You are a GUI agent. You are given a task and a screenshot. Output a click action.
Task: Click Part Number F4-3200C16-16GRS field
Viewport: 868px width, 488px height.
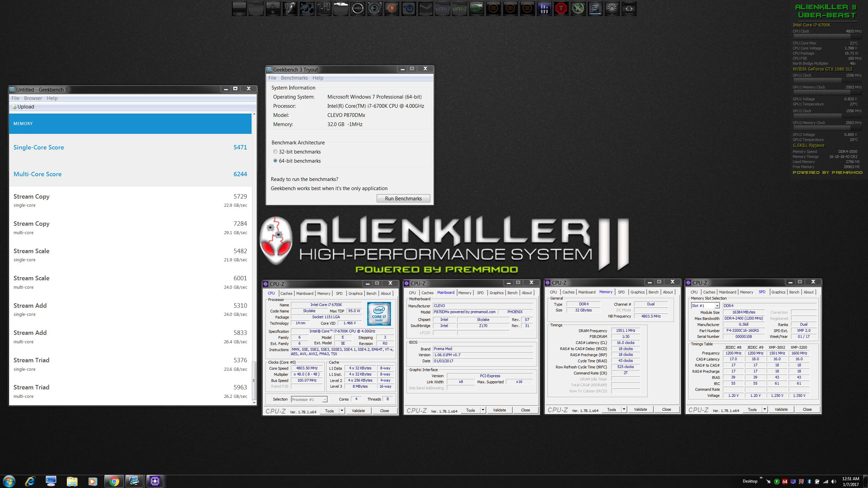(x=743, y=330)
